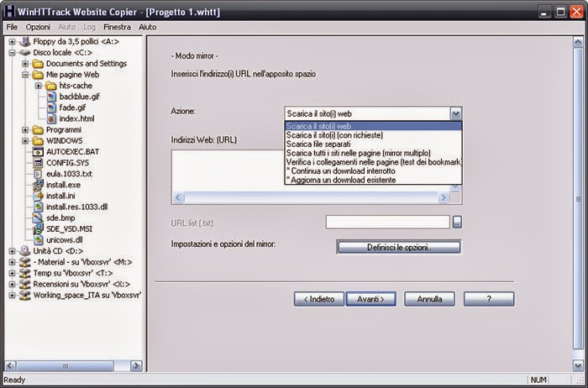The height and width of the screenshot is (388, 588).
Task: Click the URL box scroll left arrow
Action: coord(178,197)
